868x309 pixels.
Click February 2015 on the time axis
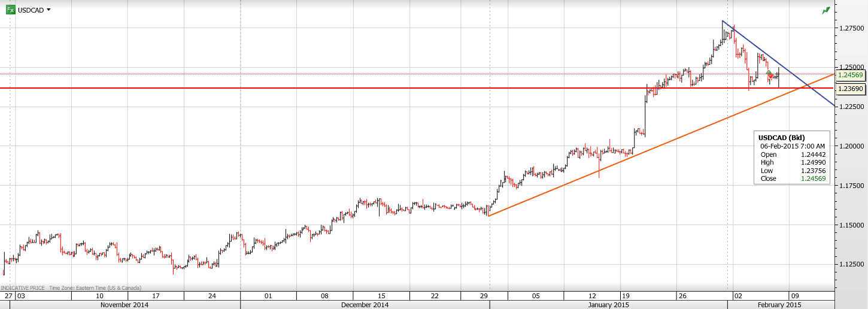780,305
